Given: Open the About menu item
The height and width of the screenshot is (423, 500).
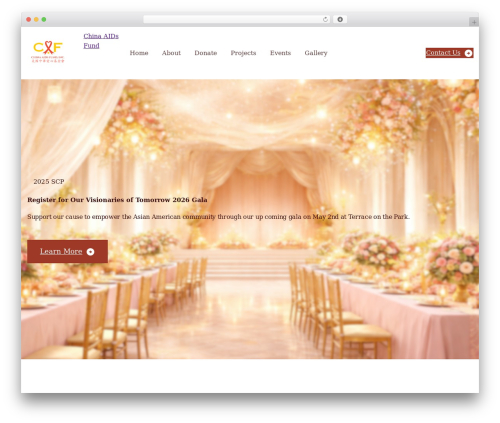Looking at the screenshot, I should [171, 53].
